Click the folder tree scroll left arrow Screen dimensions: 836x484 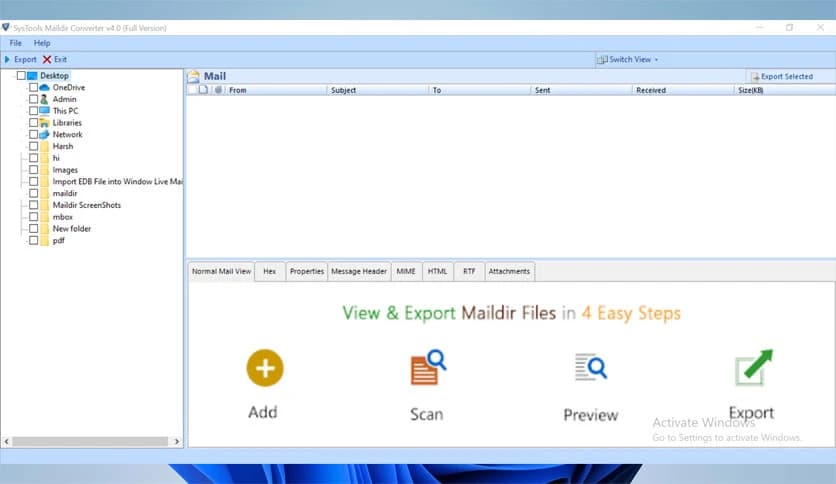coord(6,441)
